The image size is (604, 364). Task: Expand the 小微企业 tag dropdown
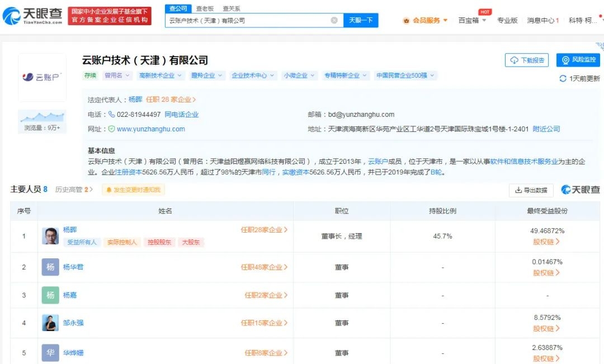299,75
